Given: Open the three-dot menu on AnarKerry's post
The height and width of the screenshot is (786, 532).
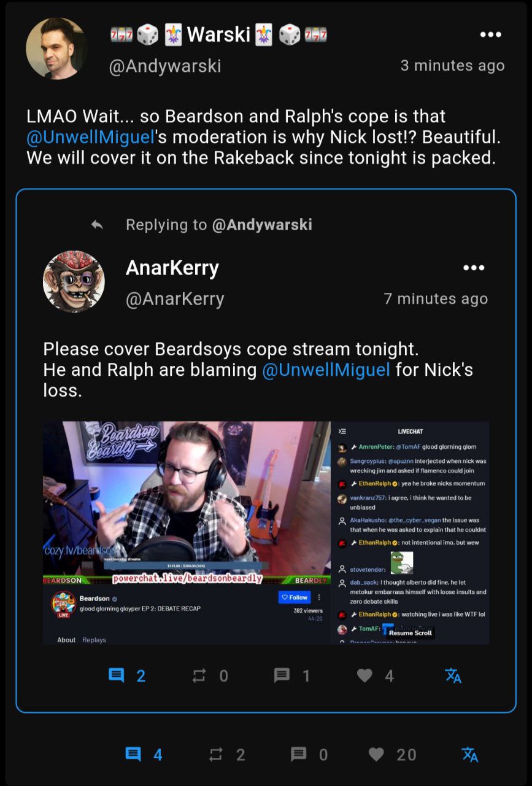Looking at the screenshot, I should [474, 268].
